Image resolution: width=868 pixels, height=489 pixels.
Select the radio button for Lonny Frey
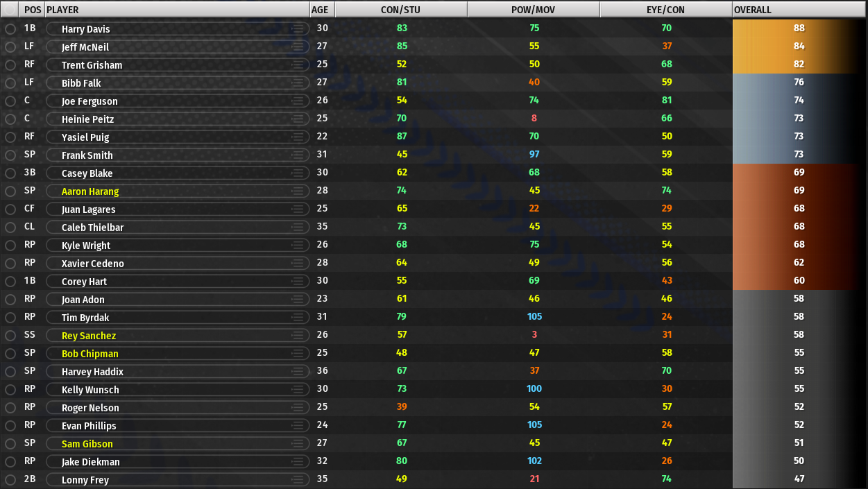click(10, 480)
